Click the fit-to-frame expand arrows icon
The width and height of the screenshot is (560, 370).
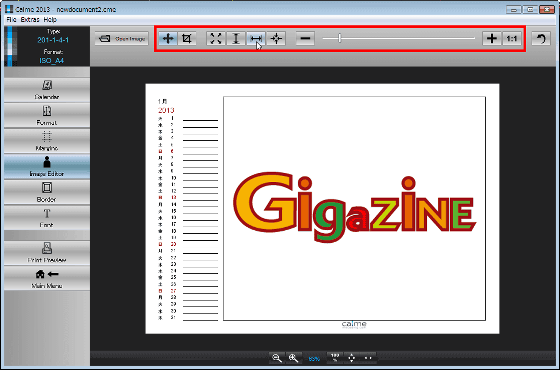tap(216, 38)
